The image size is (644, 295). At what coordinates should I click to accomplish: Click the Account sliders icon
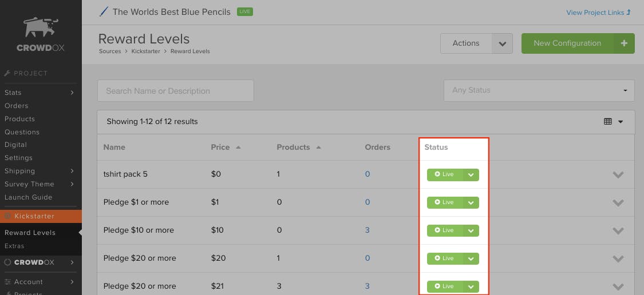[7, 282]
